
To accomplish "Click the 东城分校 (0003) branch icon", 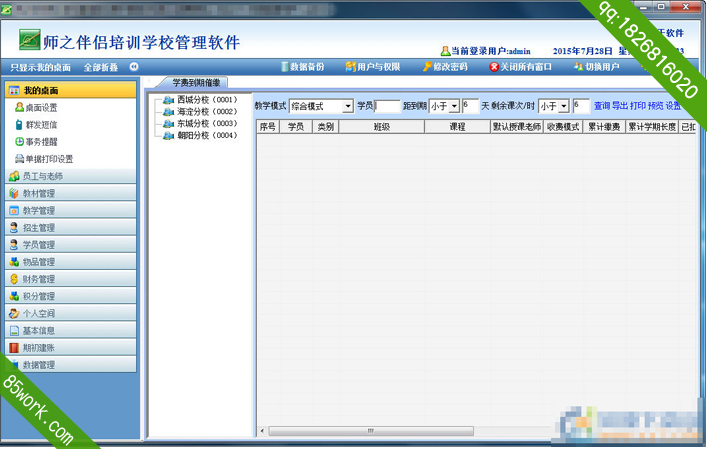I will click(x=169, y=123).
